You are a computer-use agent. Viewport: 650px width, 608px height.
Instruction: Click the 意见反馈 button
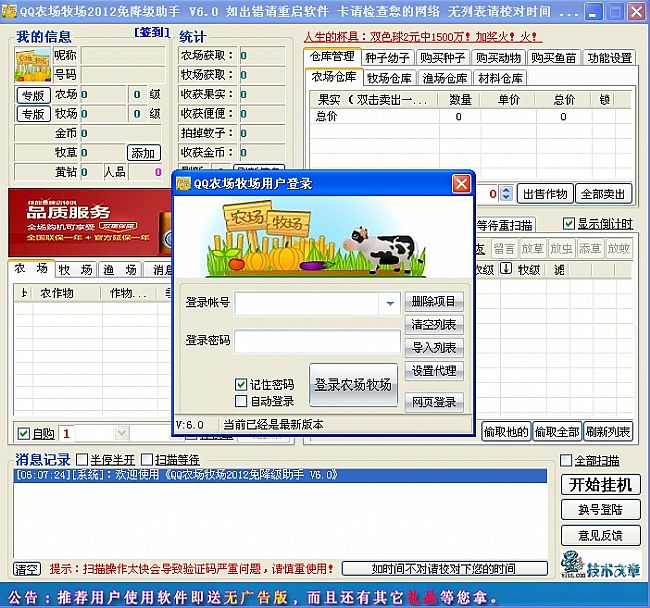601,535
